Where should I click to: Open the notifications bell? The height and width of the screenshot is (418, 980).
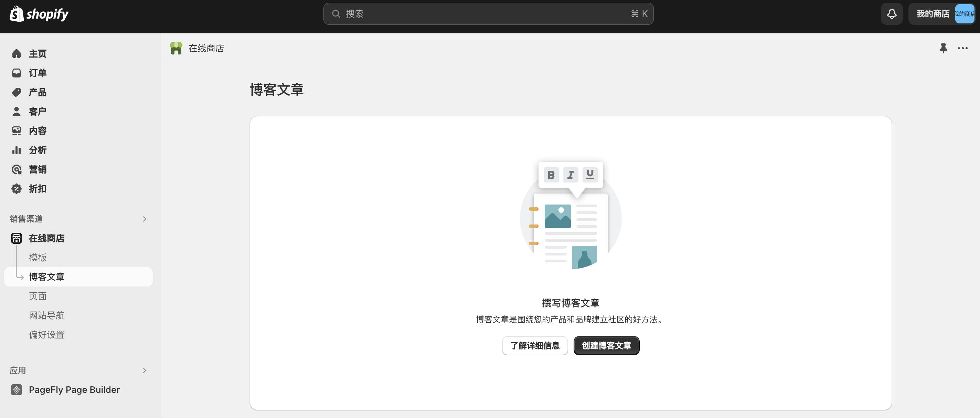(892, 14)
